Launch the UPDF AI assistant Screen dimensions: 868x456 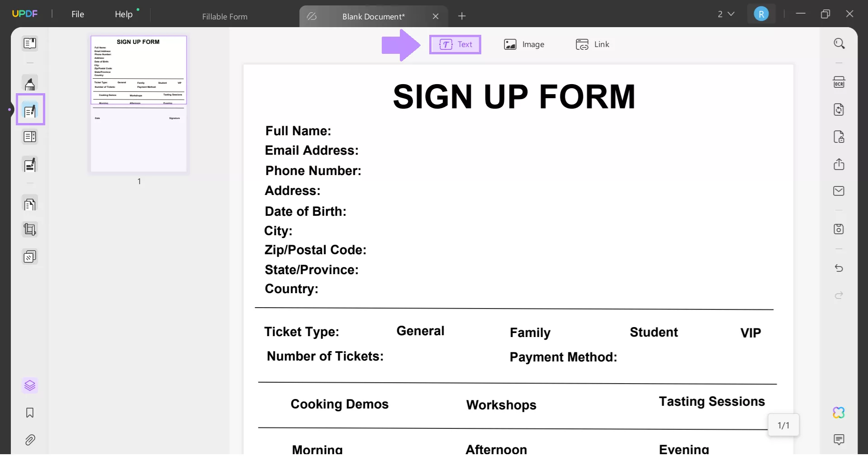[839, 413]
